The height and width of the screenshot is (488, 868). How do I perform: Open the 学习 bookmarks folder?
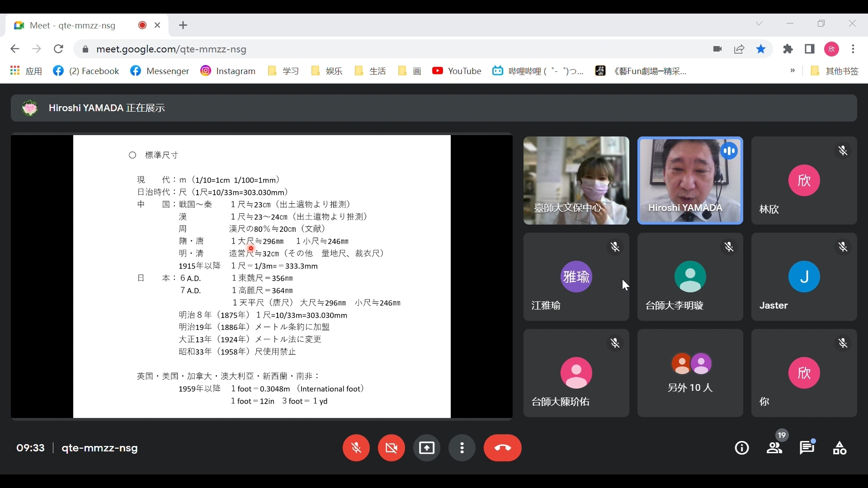[x=284, y=71]
